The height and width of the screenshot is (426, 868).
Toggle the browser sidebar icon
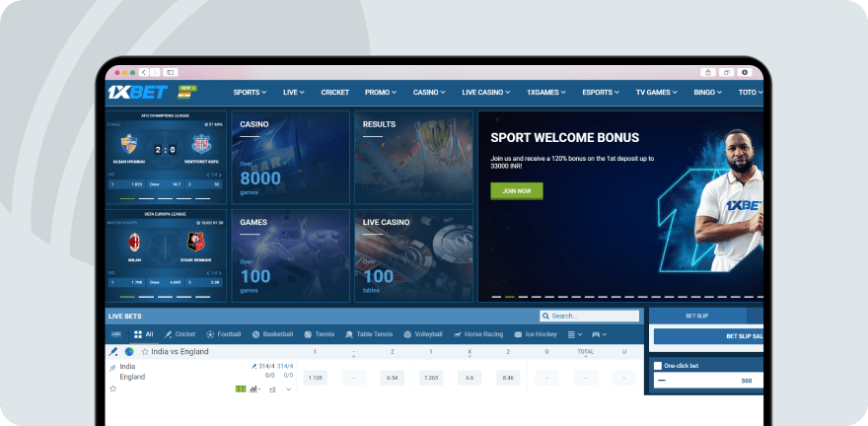pyautogui.click(x=170, y=72)
